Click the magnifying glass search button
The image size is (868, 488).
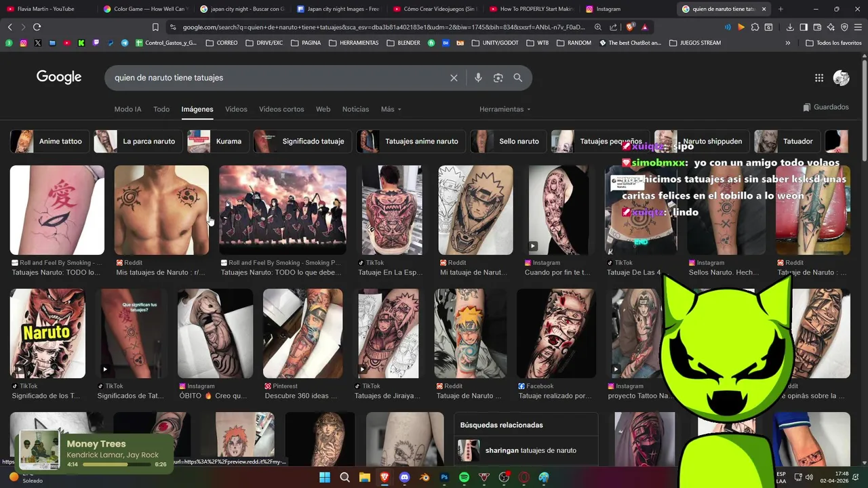click(518, 78)
